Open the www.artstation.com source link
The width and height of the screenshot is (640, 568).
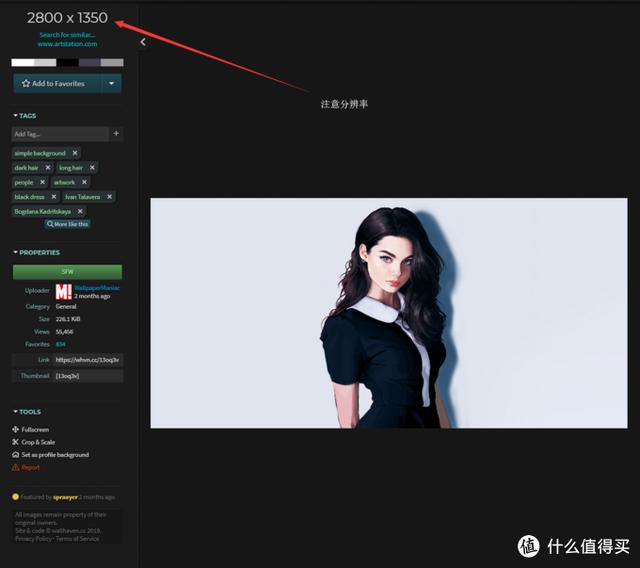click(x=67, y=44)
